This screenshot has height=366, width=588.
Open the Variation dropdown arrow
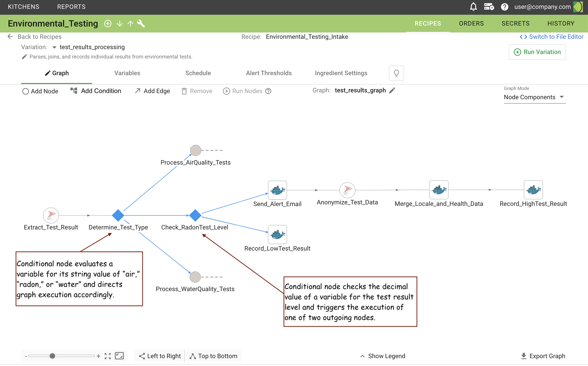[54, 47]
